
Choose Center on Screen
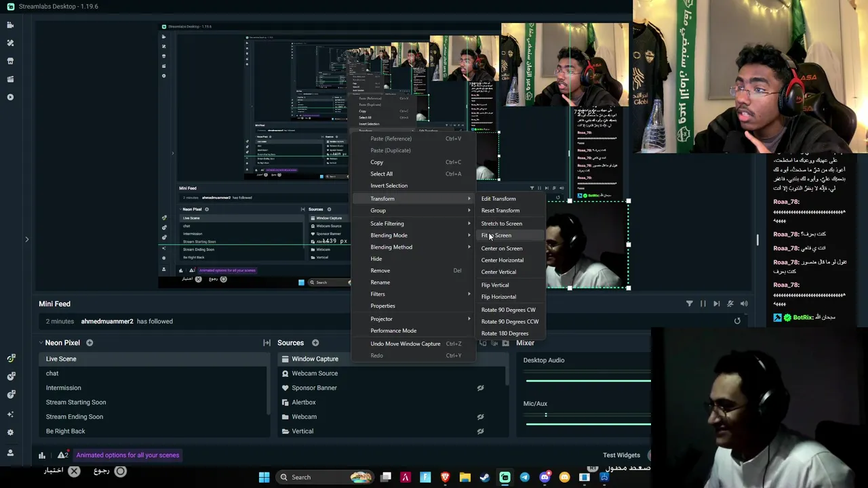pyautogui.click(x=510, y=249)
